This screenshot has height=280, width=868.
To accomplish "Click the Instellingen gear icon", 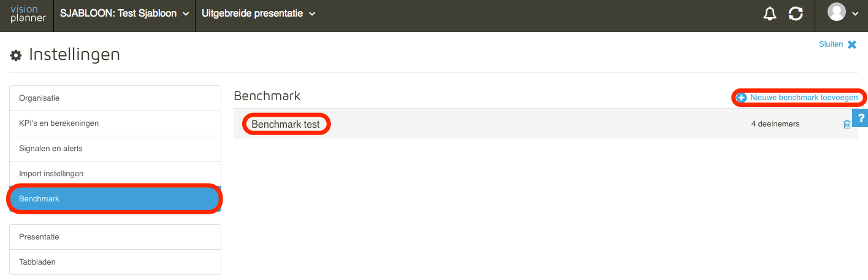I will pyautogui.click(x=16, y=55).
